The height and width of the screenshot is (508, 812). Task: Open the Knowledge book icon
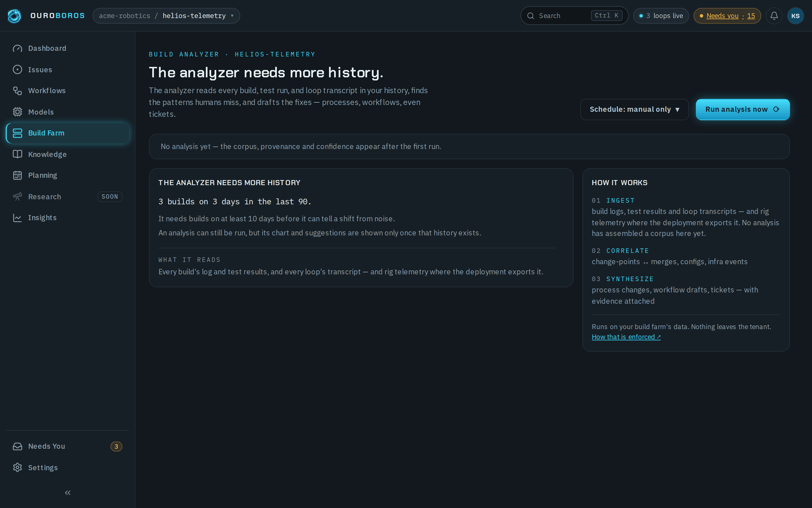click(17, 154)
